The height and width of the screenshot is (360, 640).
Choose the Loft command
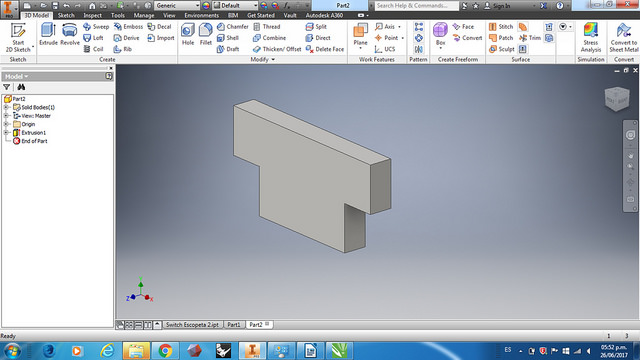pyautogui.click(x=93, y=38)
